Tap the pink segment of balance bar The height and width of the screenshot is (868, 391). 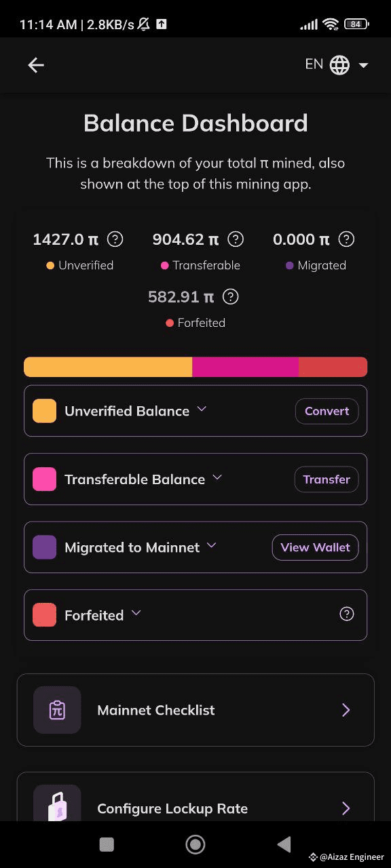(x=245, y=367)
